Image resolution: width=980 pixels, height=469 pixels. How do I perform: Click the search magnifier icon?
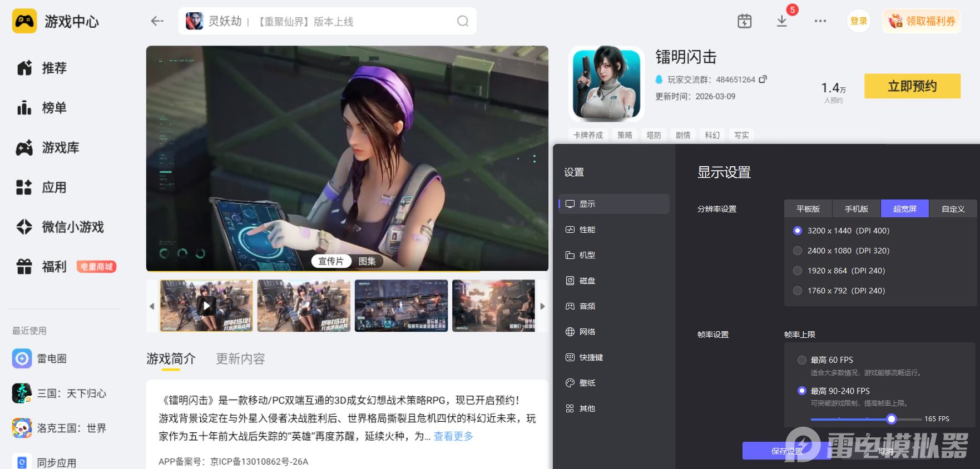[463, 21]
